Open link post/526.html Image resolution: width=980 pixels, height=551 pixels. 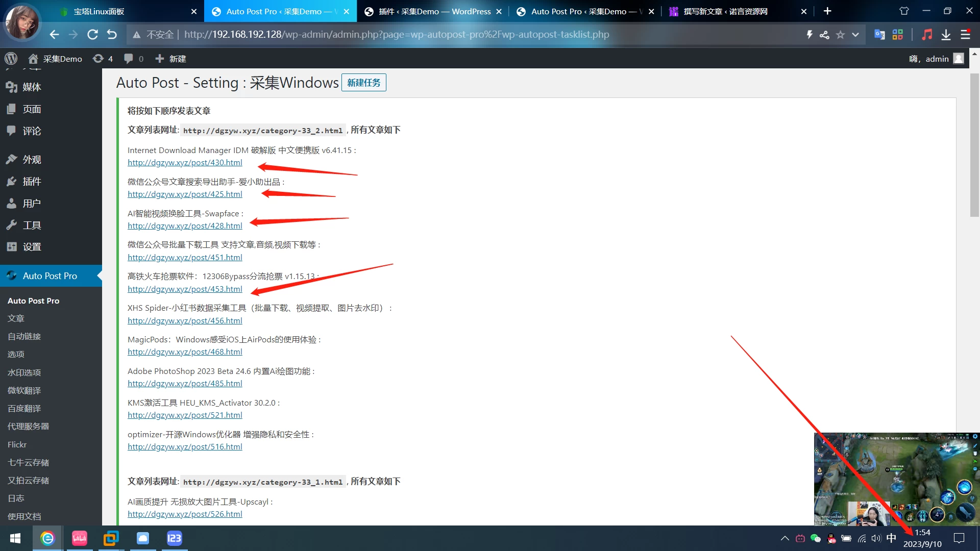(185, 514)
